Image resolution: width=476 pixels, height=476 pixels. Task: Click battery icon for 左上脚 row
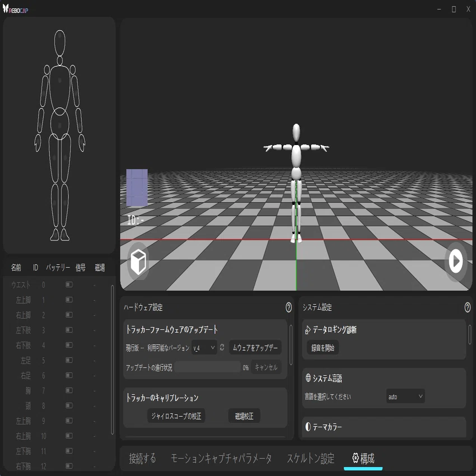click(69, 300)
